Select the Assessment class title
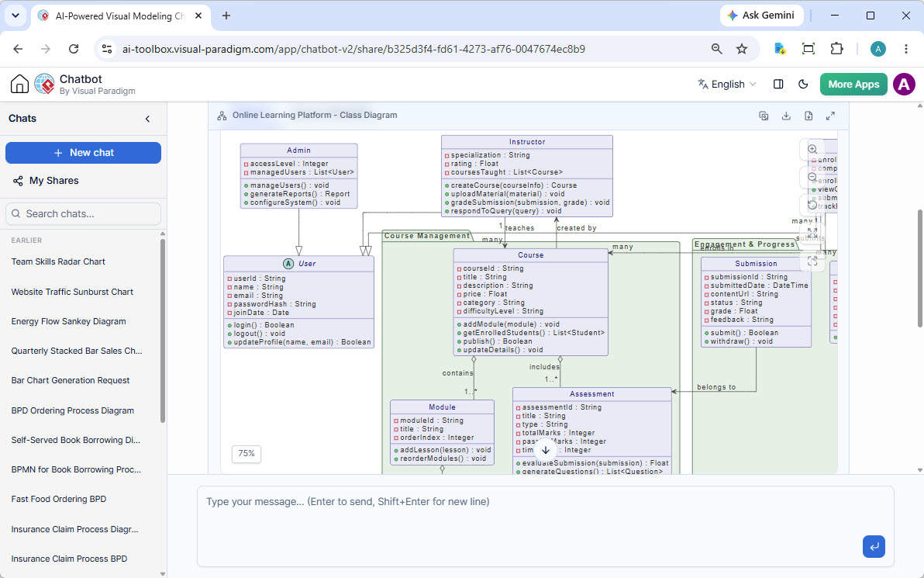This screenshot has width=924, height=578. [591, 394]
